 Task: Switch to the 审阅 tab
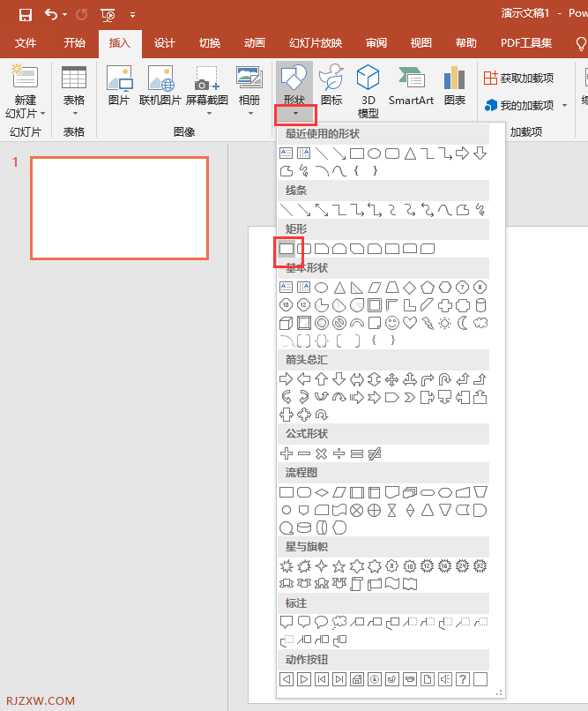376,43
